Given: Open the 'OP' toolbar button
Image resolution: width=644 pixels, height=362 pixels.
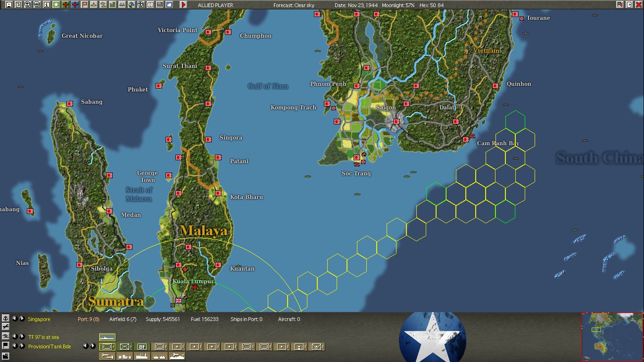Looking at the screenshot, I should 150,5.
